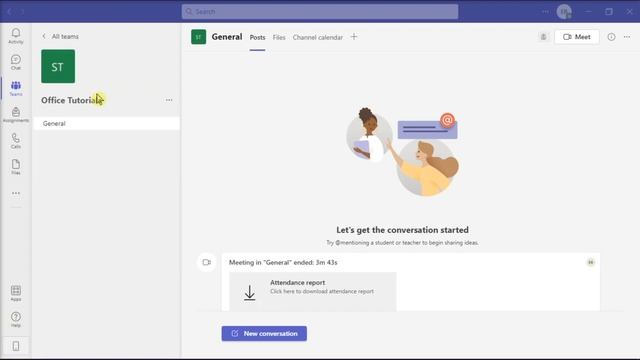
Task: Select the General channel in list
Action: (x=106, y=123)
